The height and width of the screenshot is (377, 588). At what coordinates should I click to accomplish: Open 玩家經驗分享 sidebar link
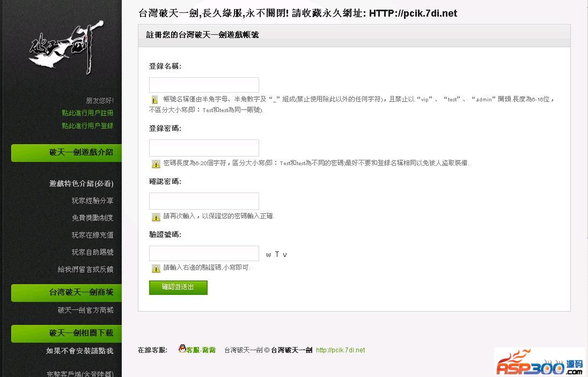[92, 201]
